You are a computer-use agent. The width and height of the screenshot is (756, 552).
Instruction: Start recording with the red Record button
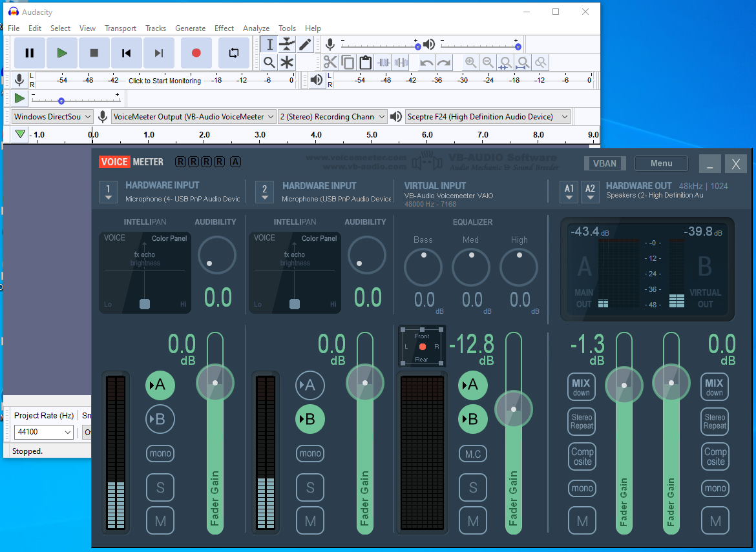(x=196, y=53)
